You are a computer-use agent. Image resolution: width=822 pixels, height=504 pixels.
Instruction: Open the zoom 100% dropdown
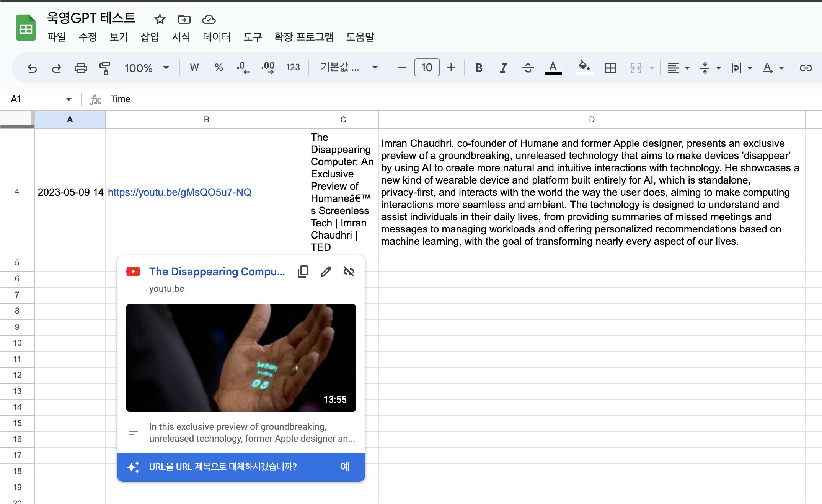coord(147,68)
